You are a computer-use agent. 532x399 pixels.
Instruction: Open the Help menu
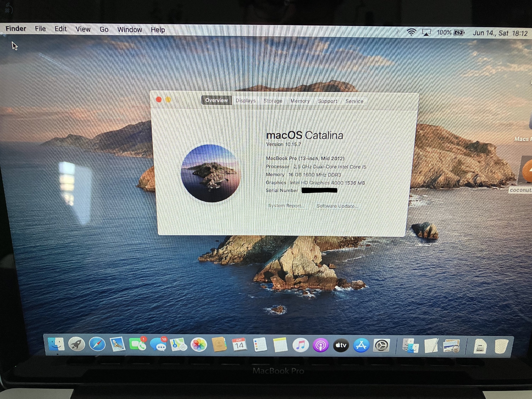[x=158, y=30]
